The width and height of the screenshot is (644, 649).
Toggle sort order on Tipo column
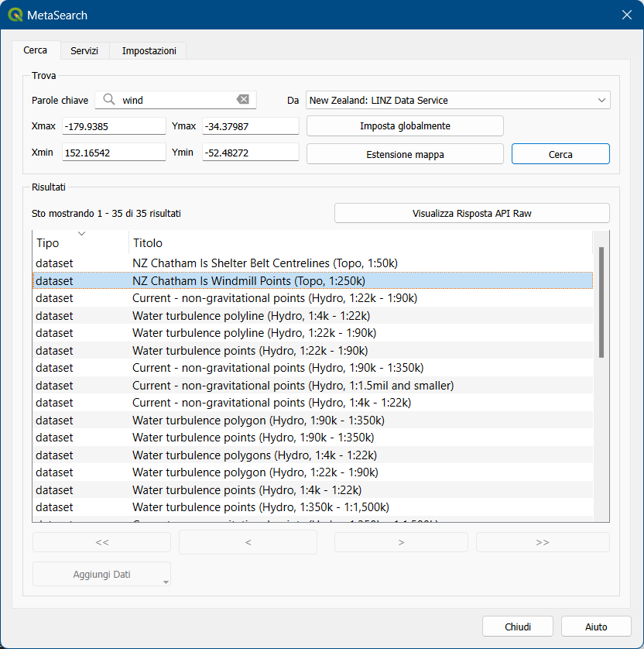click(80, 242)
